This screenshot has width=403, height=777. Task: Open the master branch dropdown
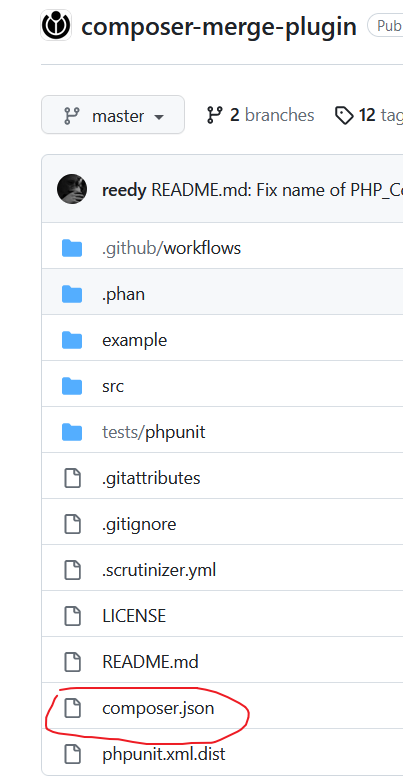coord(113,115)
